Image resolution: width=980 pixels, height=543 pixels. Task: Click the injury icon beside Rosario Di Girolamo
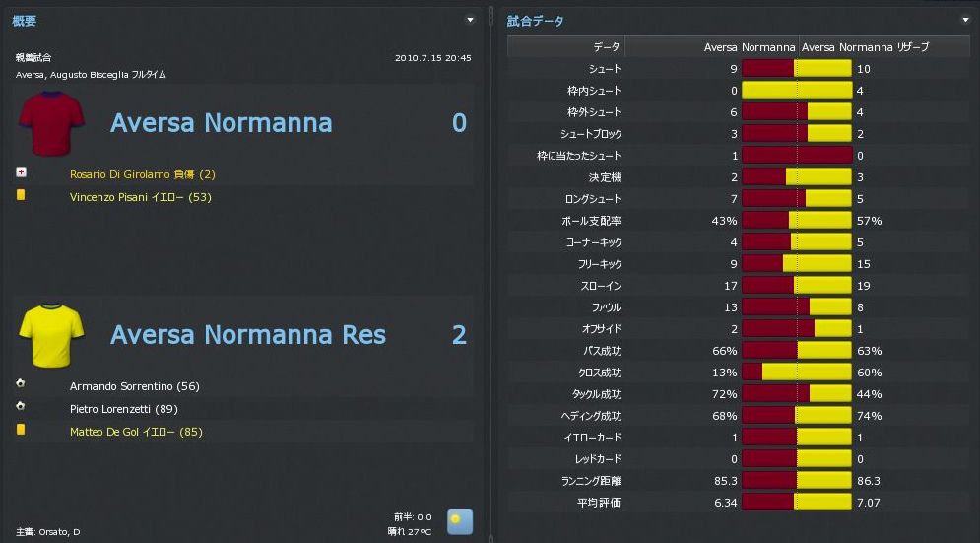(x=21, y=172)
